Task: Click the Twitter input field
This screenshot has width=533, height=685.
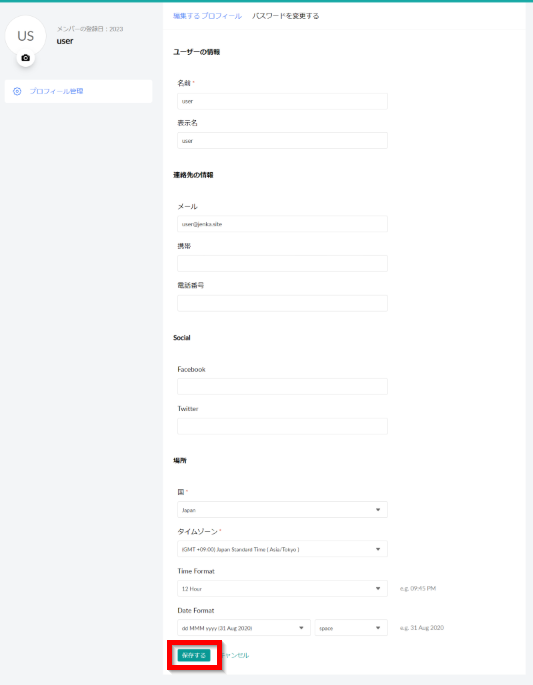Action: [282, 426]
